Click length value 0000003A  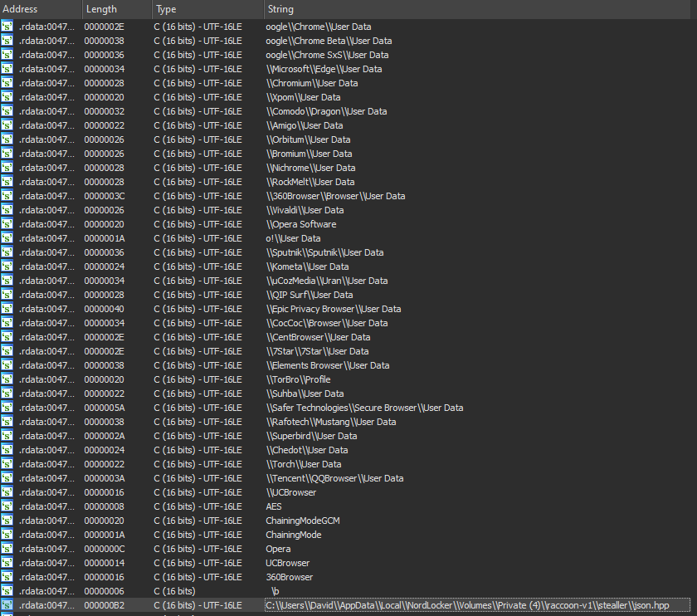(105, 478)
